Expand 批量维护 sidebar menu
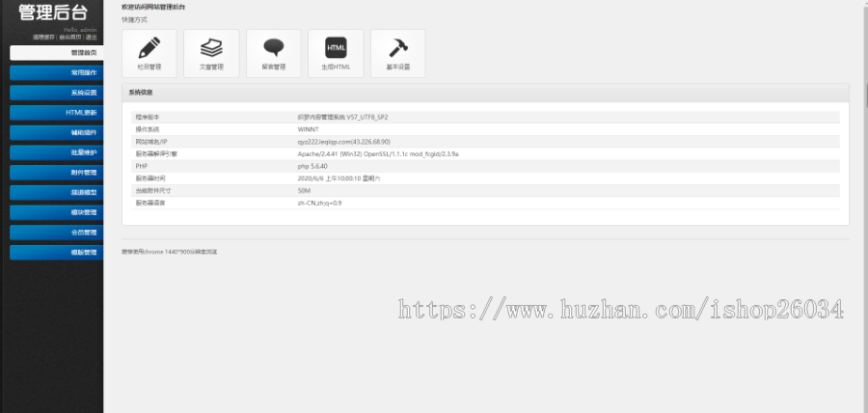Image resolution: width=868 pixels, height=413 pixels. coord(57,152)
